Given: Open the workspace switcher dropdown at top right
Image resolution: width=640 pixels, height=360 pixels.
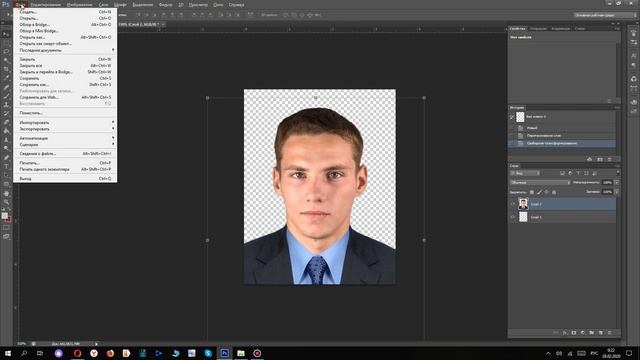Looking at the screenshot, I should [605, 15].
